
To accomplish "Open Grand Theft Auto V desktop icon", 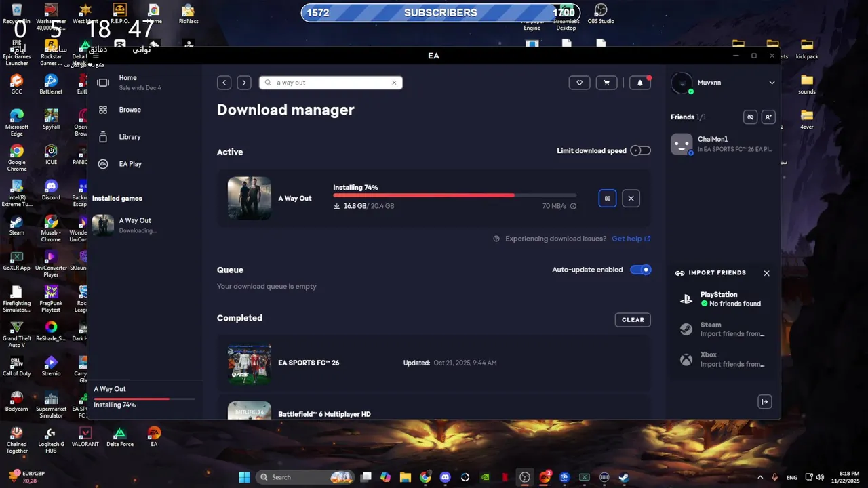I will click(16, 335).
